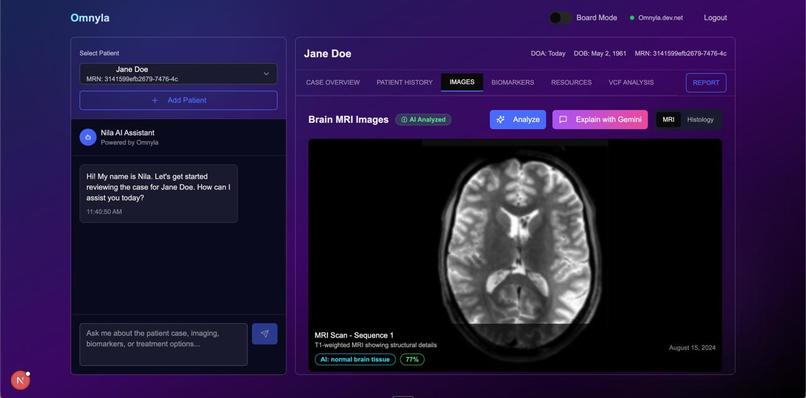Click Nila's greeting chat message

coord(158,193)
